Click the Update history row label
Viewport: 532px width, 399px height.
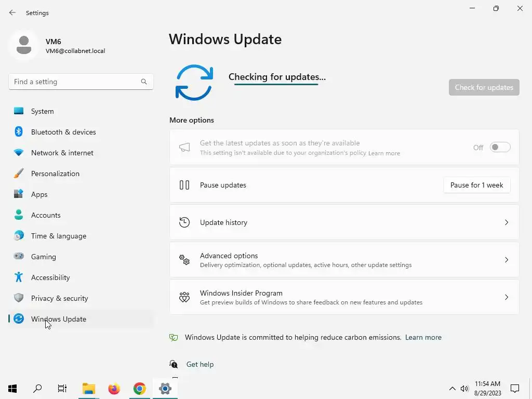point(223,222)
